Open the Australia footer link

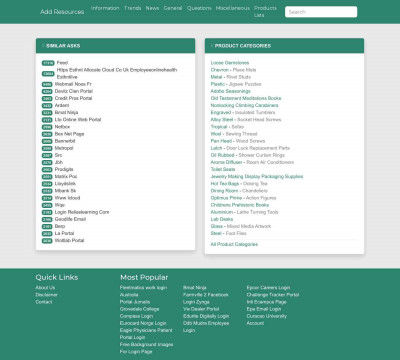(x=129, y=295)
